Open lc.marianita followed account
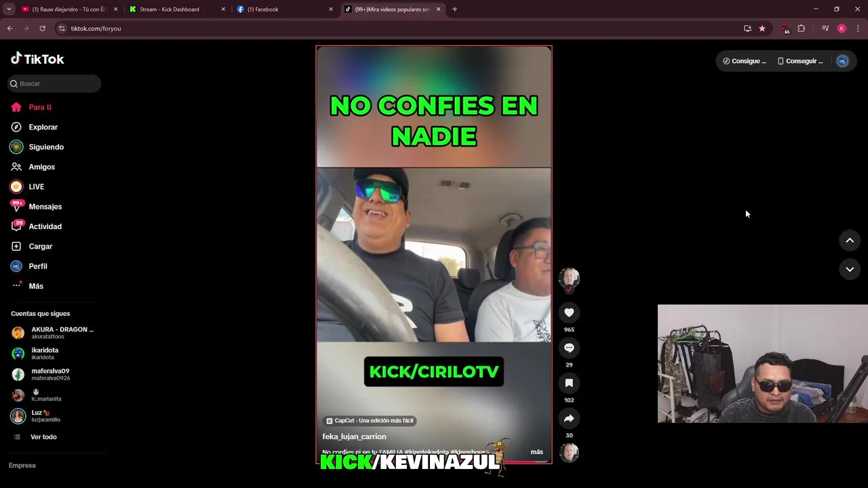The image size is (868, 488). [x=46, y=395]
